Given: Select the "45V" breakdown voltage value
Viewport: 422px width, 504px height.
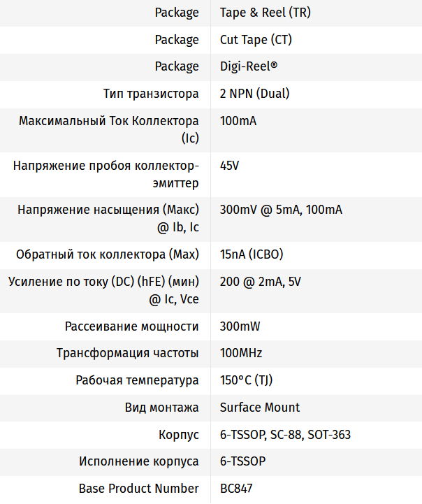Looking at the screenshot, I should pyautogui.click(x=230, y=166).
